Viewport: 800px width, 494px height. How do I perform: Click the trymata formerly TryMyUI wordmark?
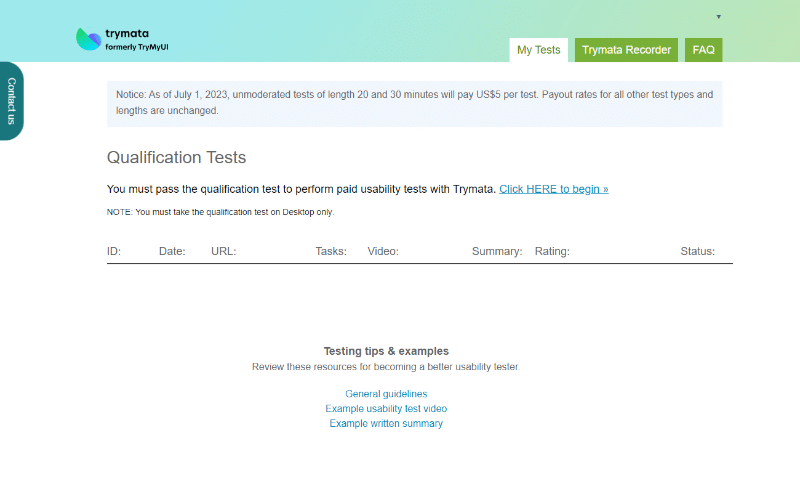pyautogui.click(x=137, y=40)
